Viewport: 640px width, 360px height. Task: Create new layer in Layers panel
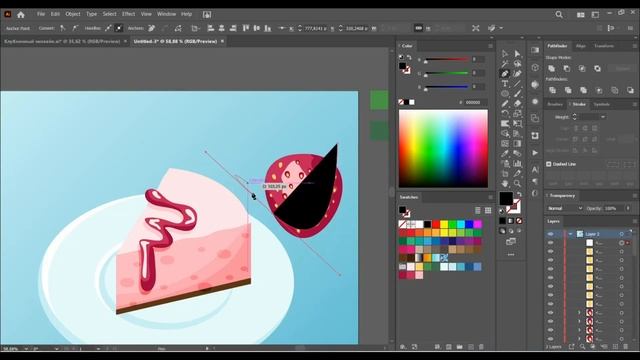point(616,347)
